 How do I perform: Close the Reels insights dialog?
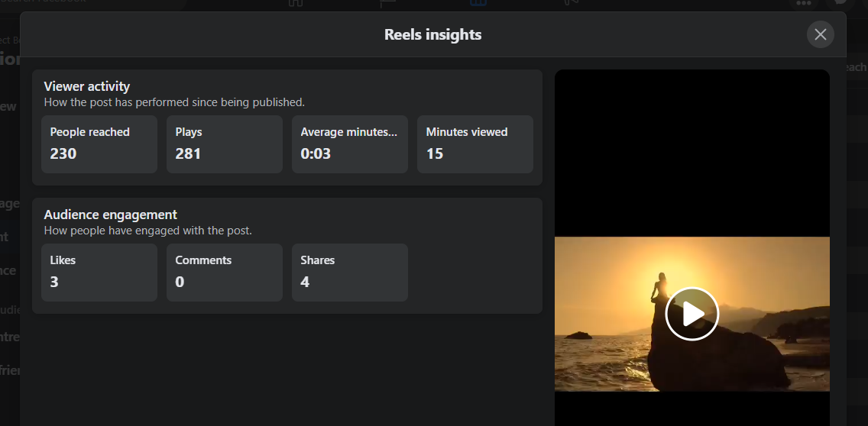[820, 34]
